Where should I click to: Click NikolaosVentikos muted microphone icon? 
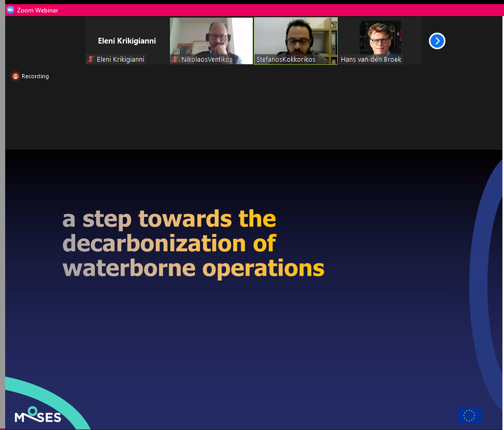pyautogui.click(x=175, y=59)
